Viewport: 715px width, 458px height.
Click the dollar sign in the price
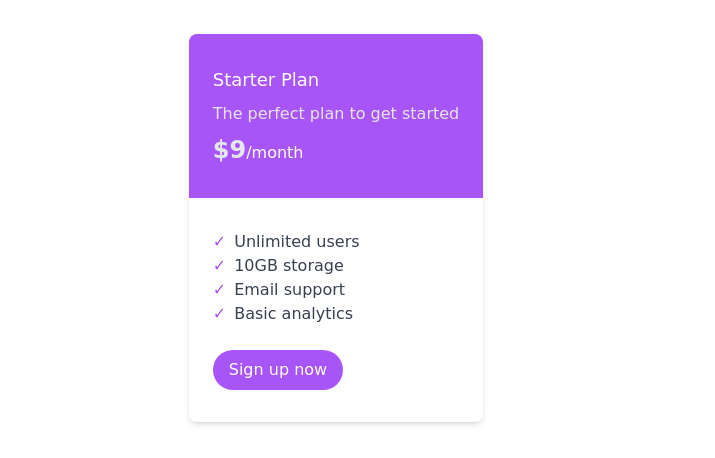220,150
